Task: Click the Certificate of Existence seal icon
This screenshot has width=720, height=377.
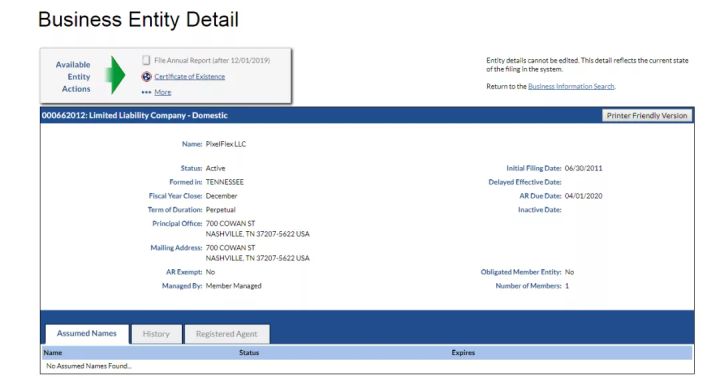Action: [146, 77]
